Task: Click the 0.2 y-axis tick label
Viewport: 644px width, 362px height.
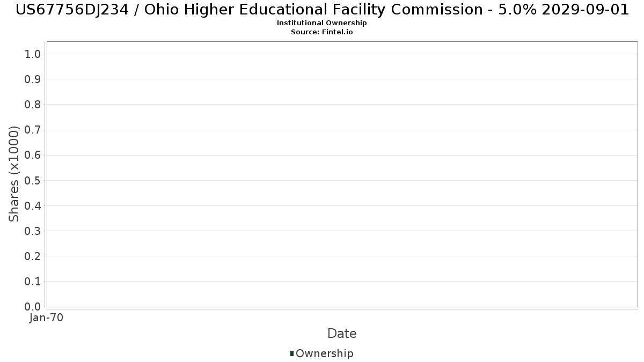Action: click(x=33, y=256)
